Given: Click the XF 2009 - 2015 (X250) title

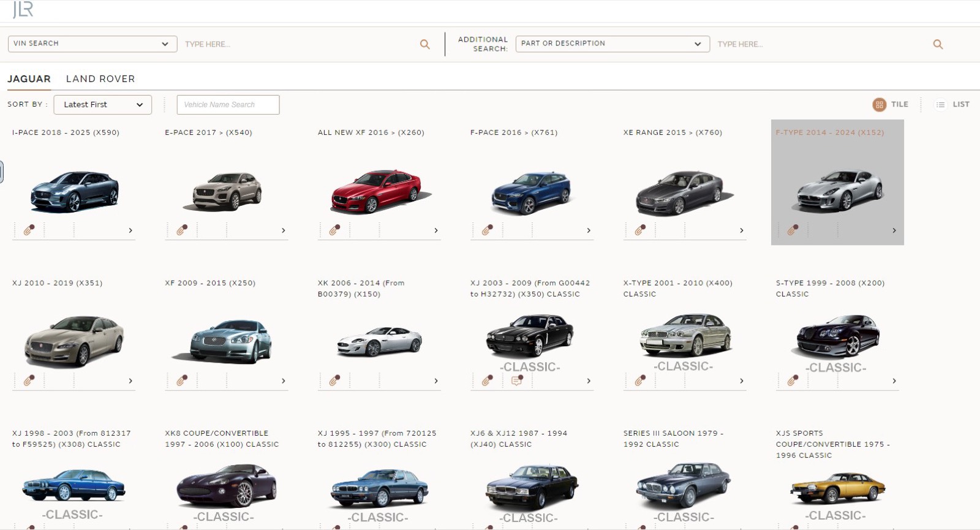Looking at the screenshot, I should 210,283.
